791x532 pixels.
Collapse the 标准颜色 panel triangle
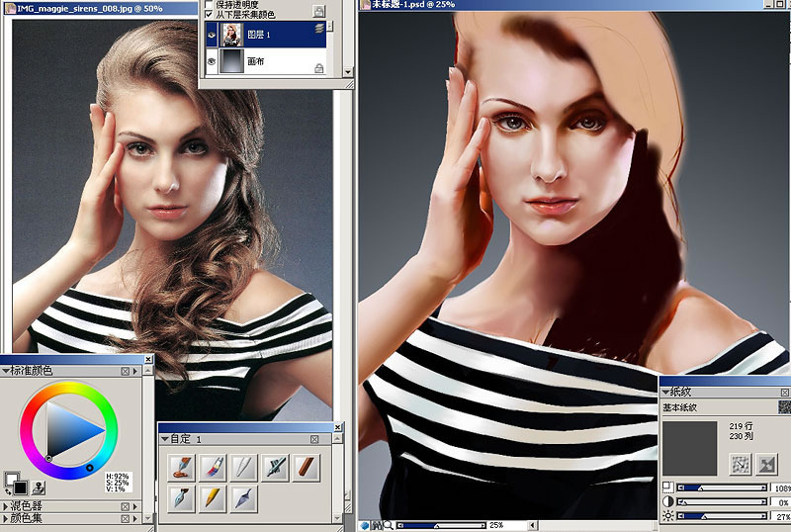click(x=6, y=371)
